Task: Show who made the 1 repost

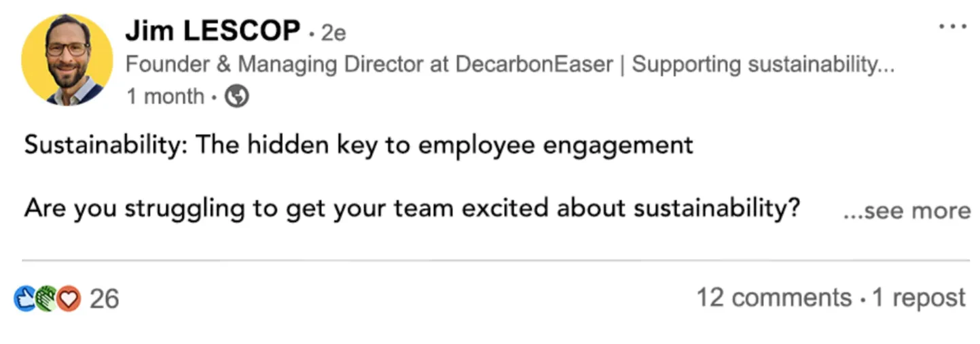Action: 918,298
